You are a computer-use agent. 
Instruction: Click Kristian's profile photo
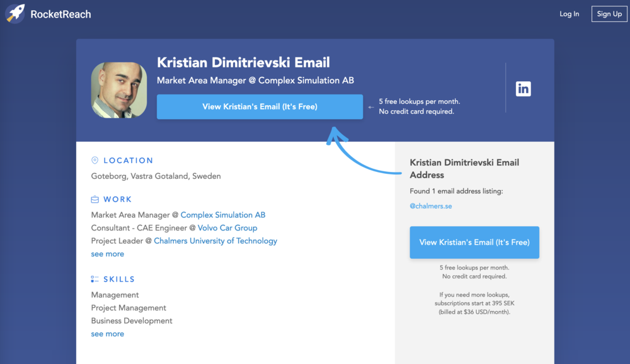(119, 90)
